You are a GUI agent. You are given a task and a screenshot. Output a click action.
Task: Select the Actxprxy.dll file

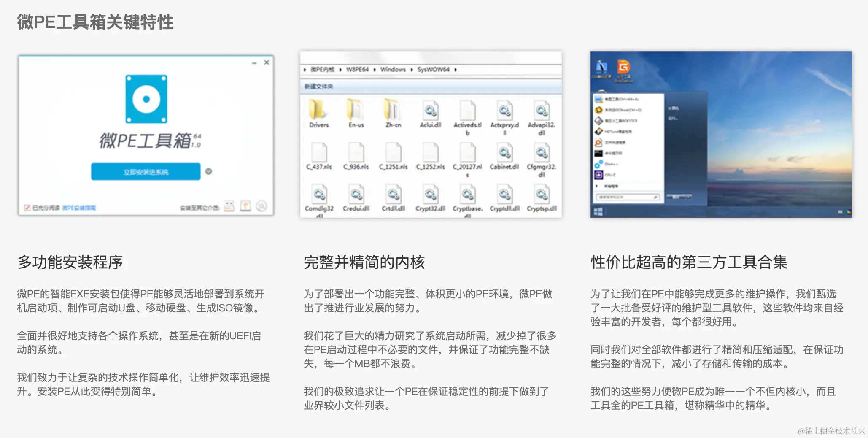click(504, 118)
